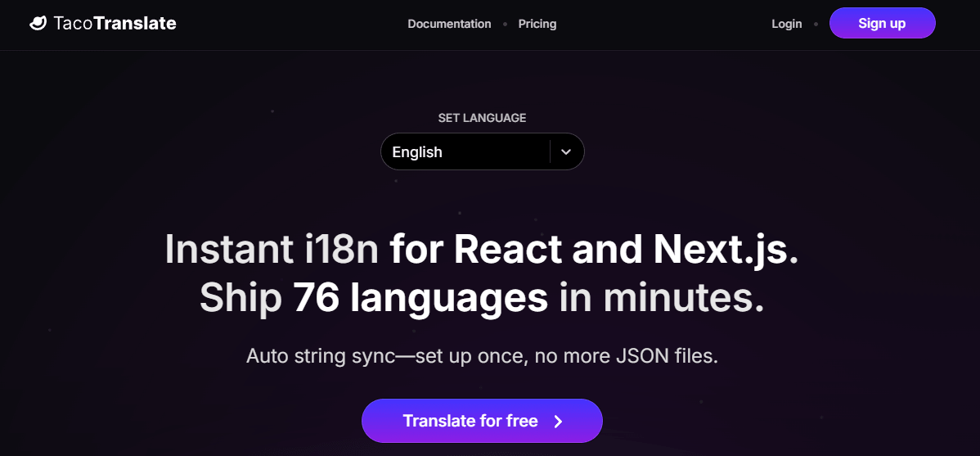Open the TacoTranslate home link text
980x456 pixels.
click(x=115, y=24)
